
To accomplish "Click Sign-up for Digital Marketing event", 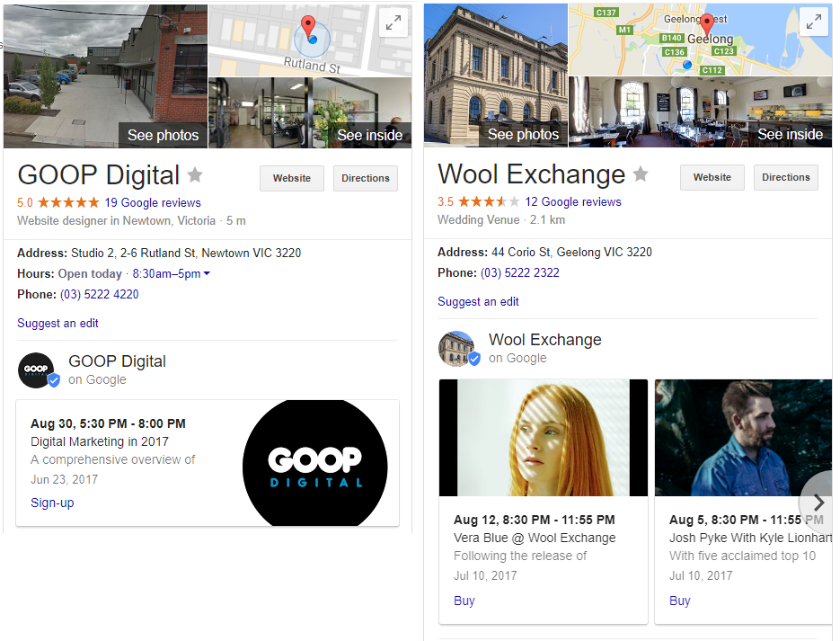I will click(52, 503).
